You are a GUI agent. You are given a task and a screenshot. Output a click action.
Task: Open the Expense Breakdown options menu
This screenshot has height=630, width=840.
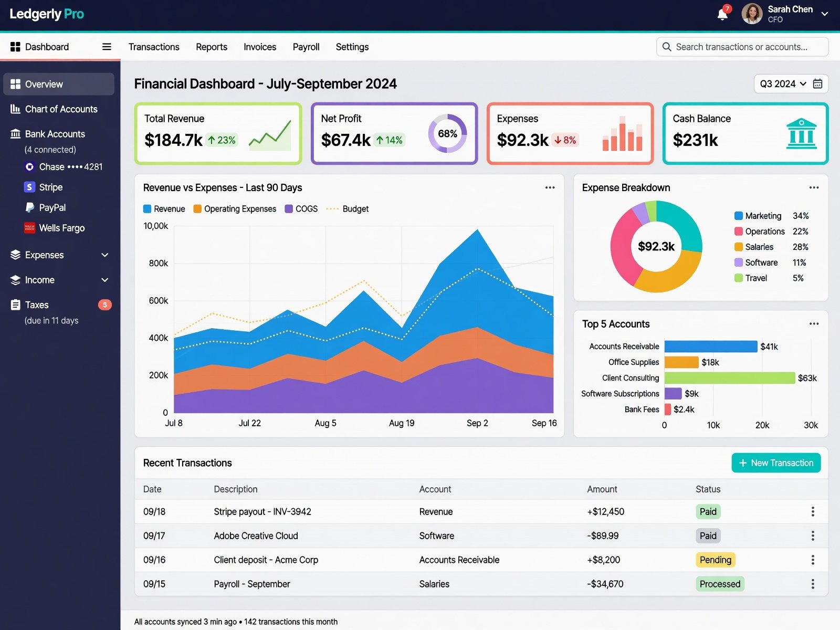point(814,187)
